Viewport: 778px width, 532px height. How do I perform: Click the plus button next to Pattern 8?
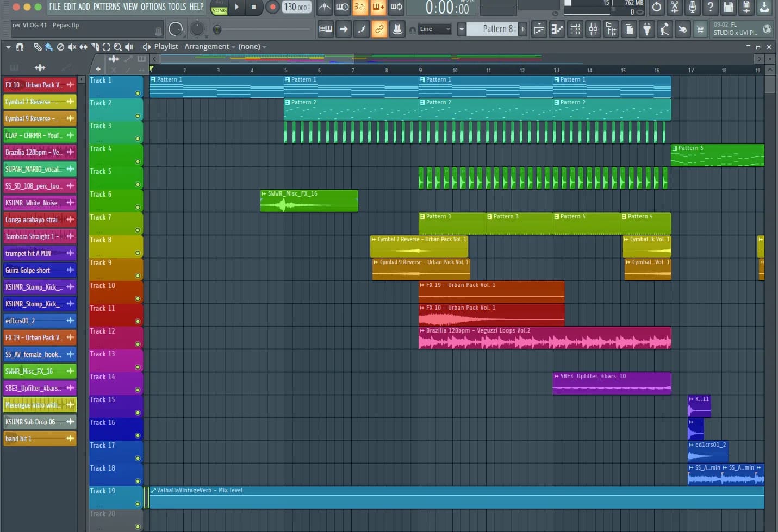[522, 29]
